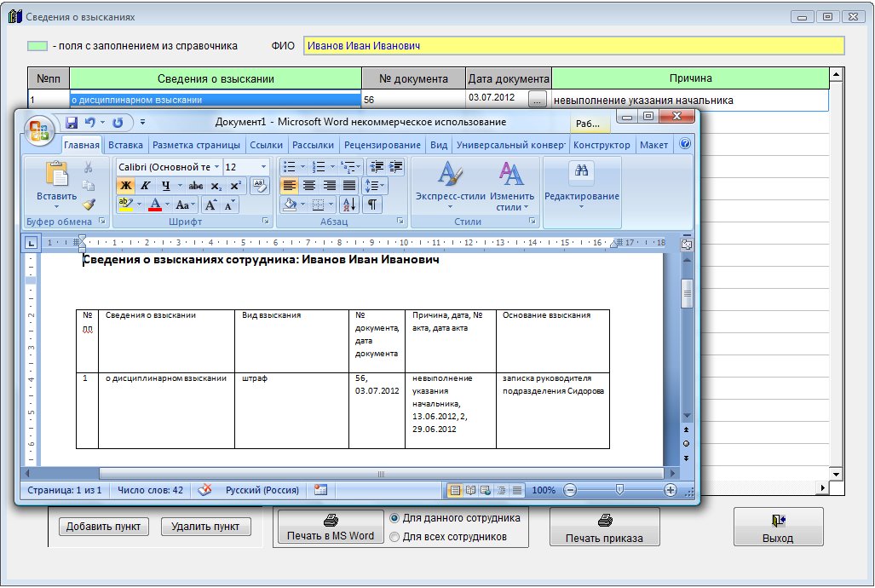Switch to the 'Вставка' ribbon tab

pos(125,145)
